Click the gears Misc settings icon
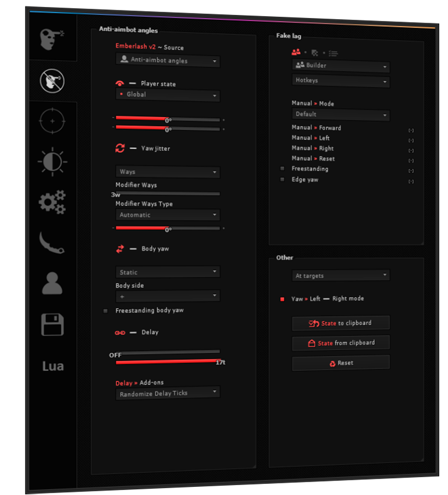The image size is (448, 495). 52,202
